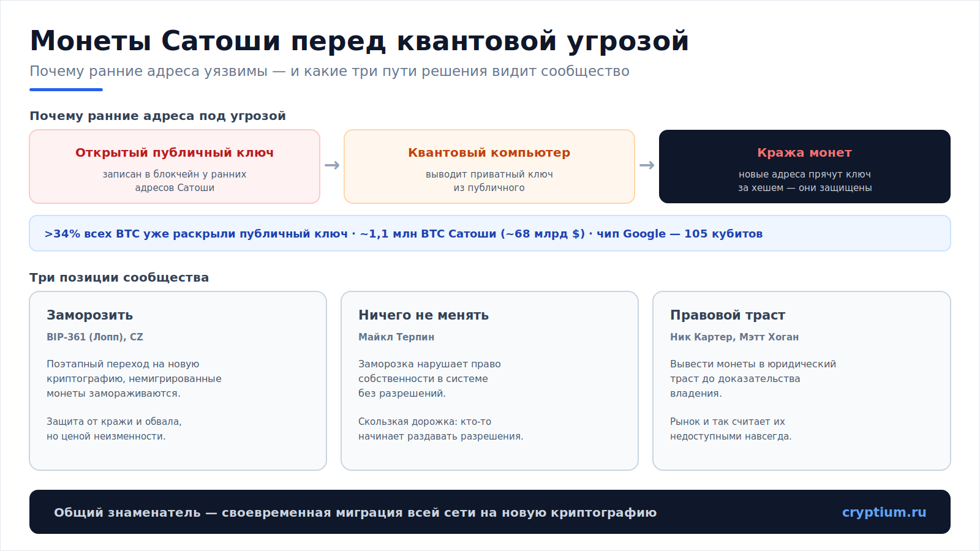The image size is (980, 551).
Task: Click the title 'Монеты Сатоши перед квантовой угрозой'
Action: pyautogui.click(x=360, y=41)
